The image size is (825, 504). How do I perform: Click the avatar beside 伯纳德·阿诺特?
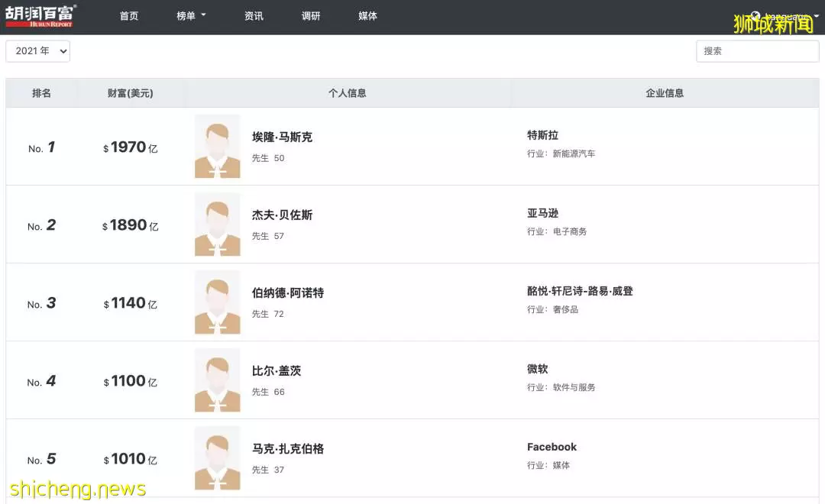point(217,302)
